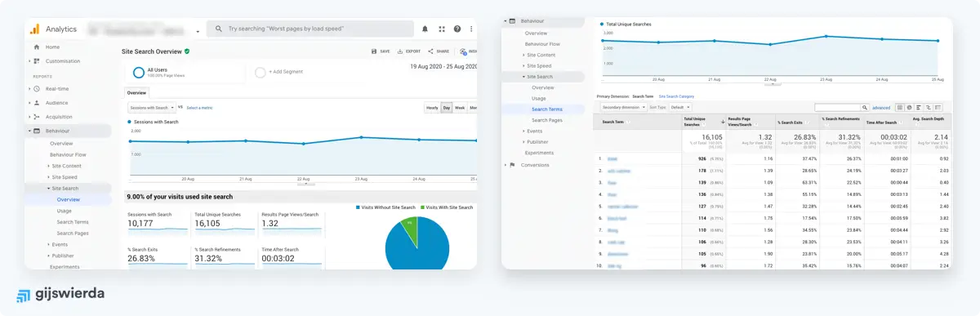
Task: Open the account selector dropdown arrow
Action: pos(198,32)
